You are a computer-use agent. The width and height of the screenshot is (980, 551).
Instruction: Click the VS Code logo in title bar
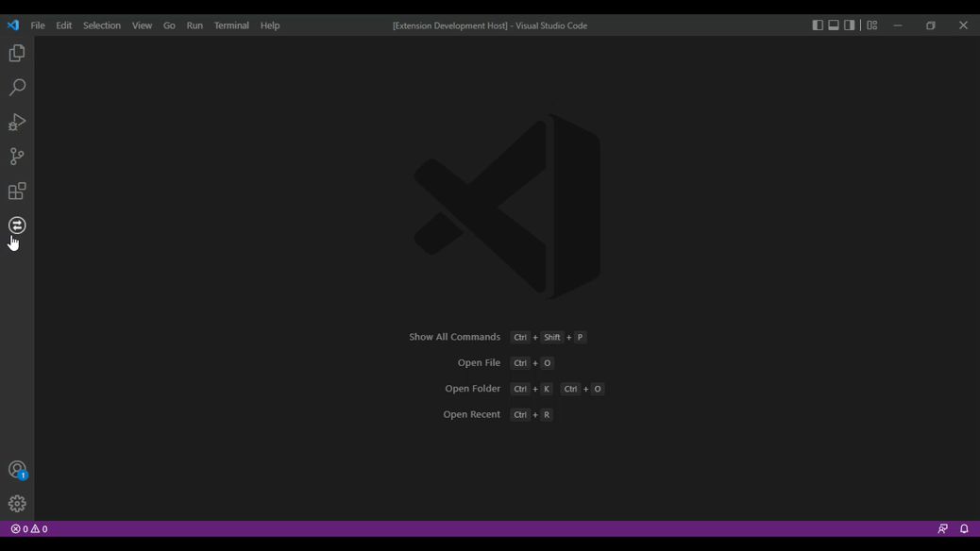coord(13,25)
